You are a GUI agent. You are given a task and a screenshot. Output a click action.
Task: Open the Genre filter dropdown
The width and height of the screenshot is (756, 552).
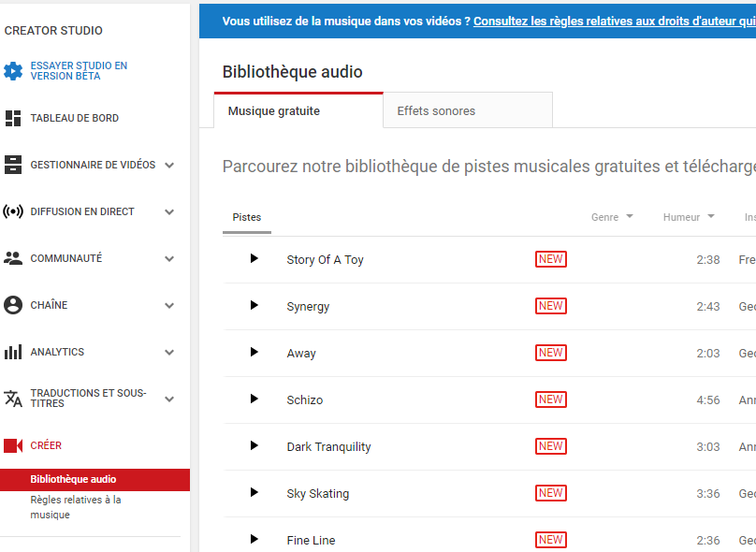[x=612, y=217]
